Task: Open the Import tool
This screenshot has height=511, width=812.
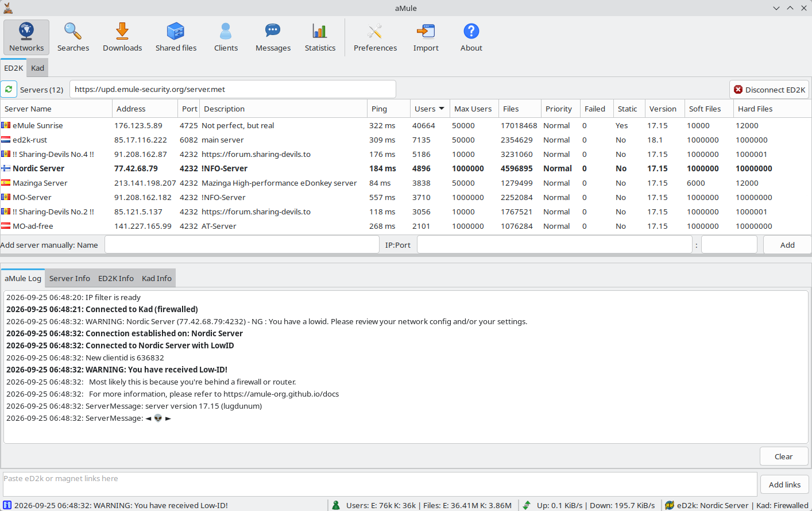Action: click(x=426, y=37)
